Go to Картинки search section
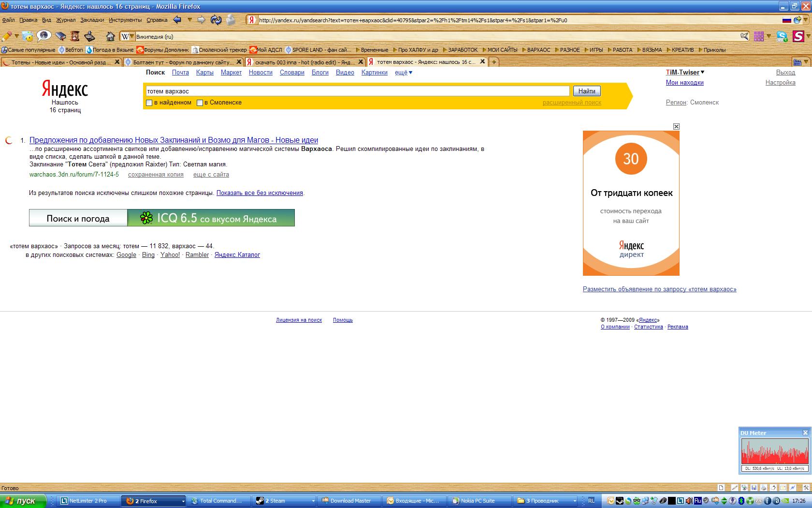 tap(375, 73)
